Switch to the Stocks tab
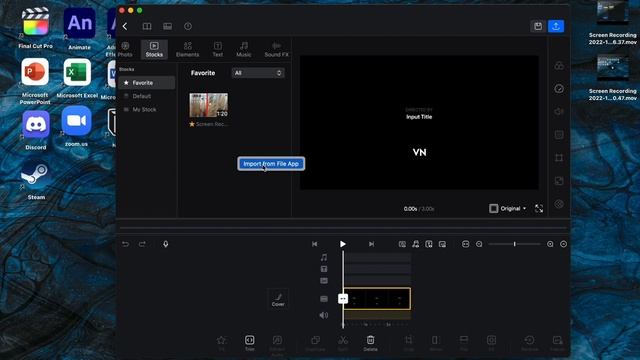The image size is (640, 360). click(154, 49)
